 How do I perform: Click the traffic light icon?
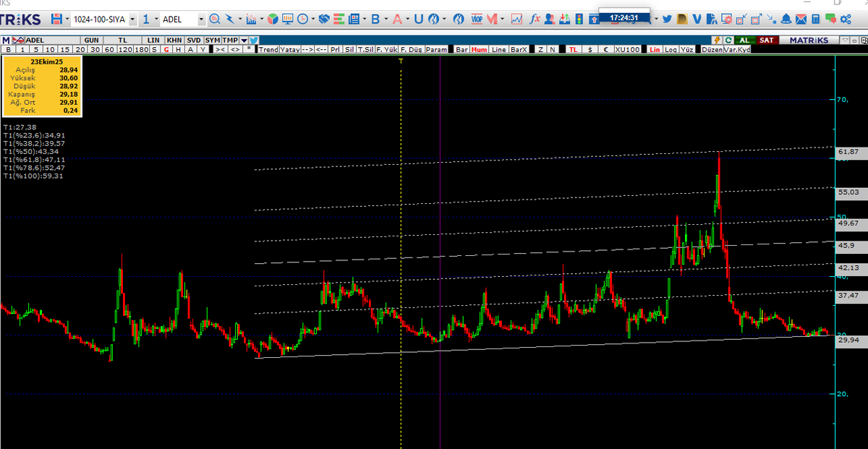(579, 20)
